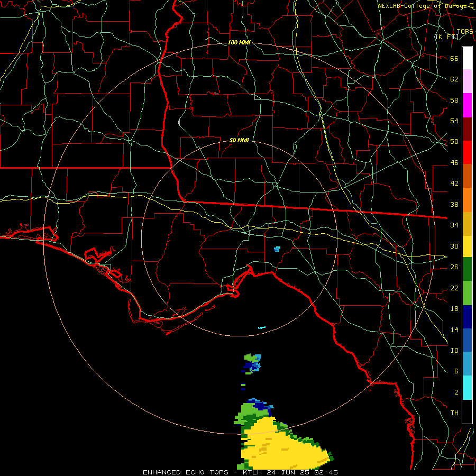This screenshot has height=476, width=476.
Task: Click the '10' legend value
Action: tap(454, 350)
